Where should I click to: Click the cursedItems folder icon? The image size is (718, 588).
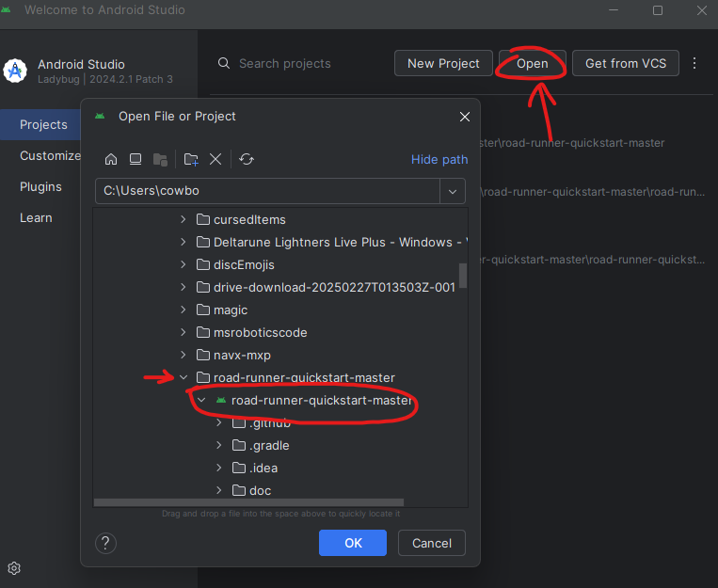pos(203,219)
